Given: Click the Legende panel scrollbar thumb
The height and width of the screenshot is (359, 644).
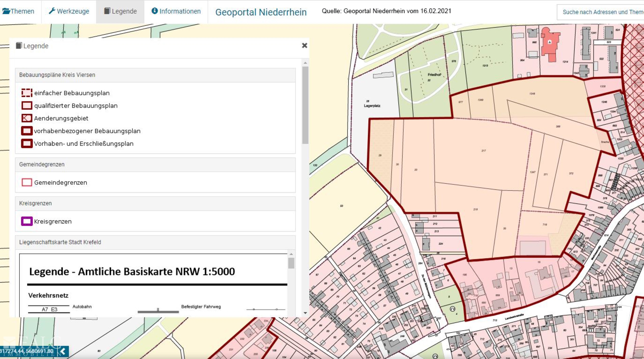Looking at the screenshot, I should pos(305,105).
